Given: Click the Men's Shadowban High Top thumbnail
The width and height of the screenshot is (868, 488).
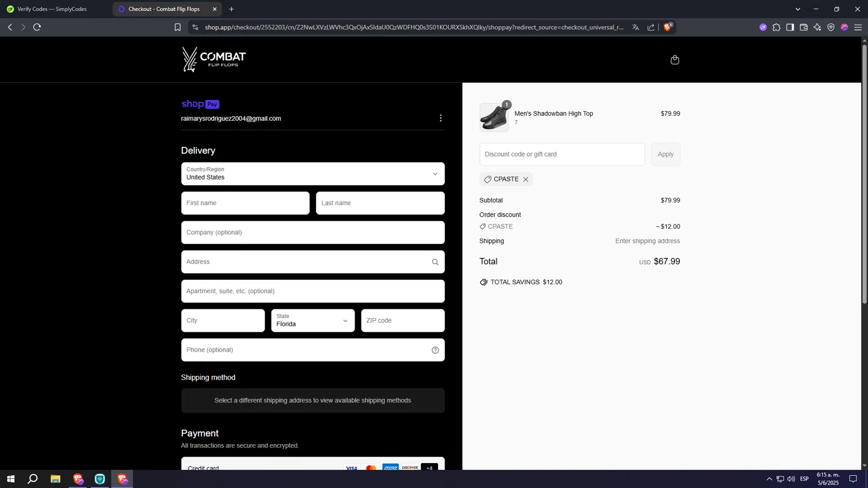Looking at the screenshot, I should (x=494, y=117).
